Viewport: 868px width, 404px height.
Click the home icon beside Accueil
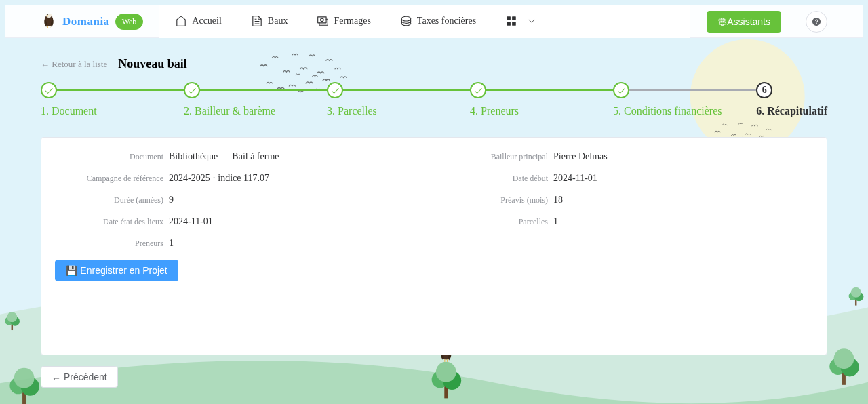tap(181, 21)
